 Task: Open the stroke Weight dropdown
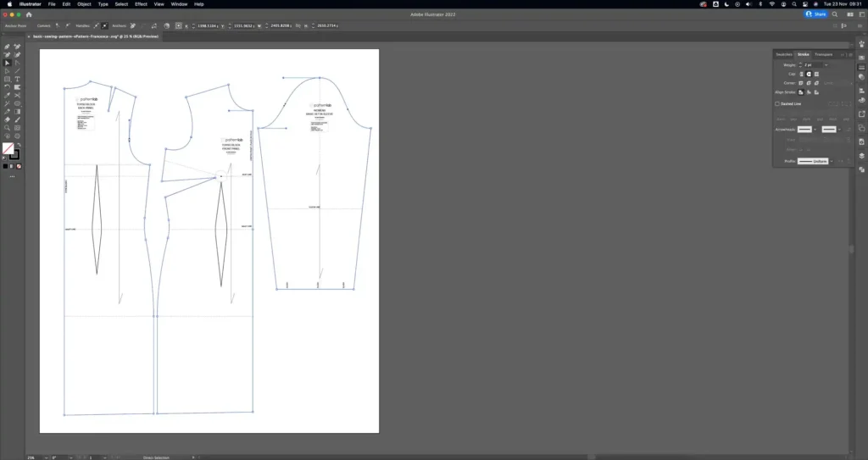point(826,64)
